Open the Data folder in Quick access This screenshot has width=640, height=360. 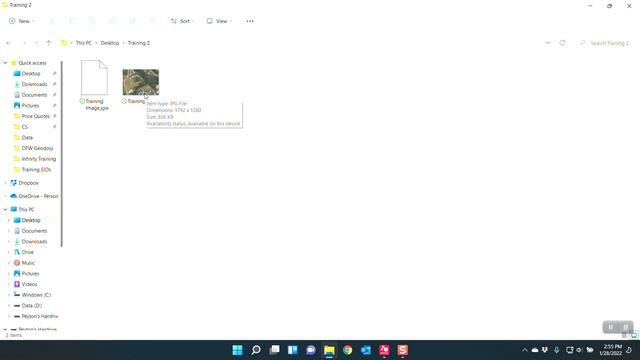27,138
